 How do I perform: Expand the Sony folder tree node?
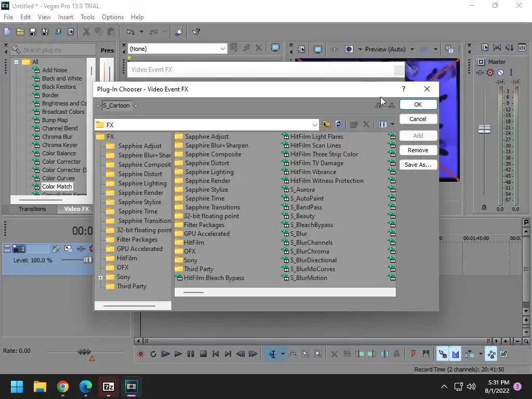pos(100,277)
